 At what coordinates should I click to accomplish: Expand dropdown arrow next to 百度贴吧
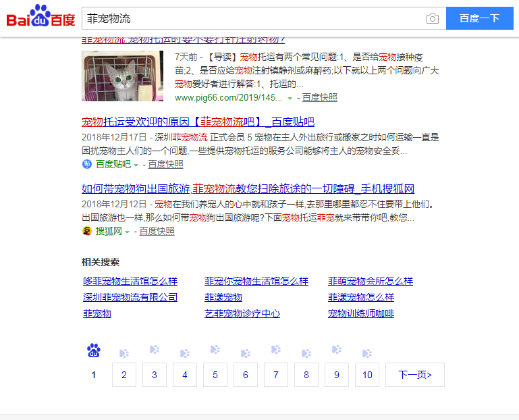coord(136,165)
